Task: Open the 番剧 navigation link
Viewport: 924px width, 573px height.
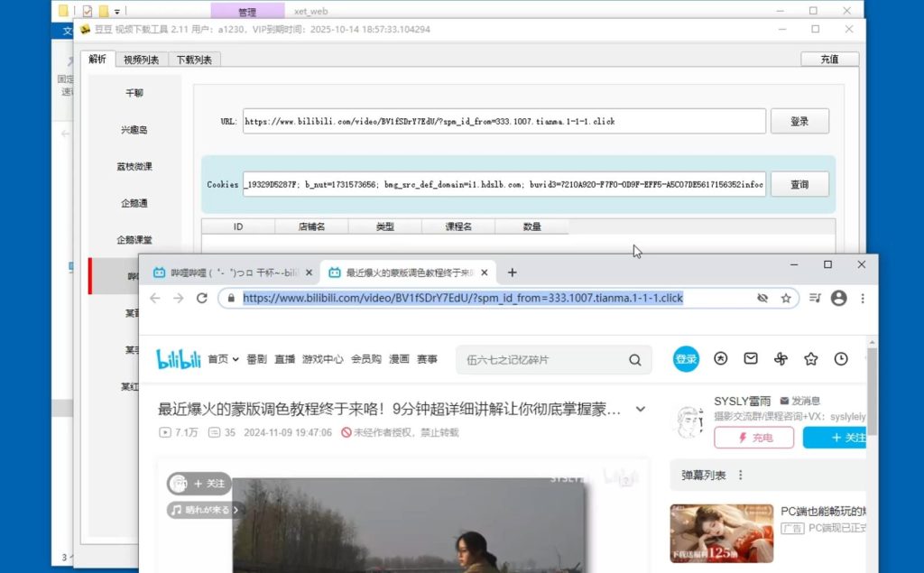Action: [256, 359]
